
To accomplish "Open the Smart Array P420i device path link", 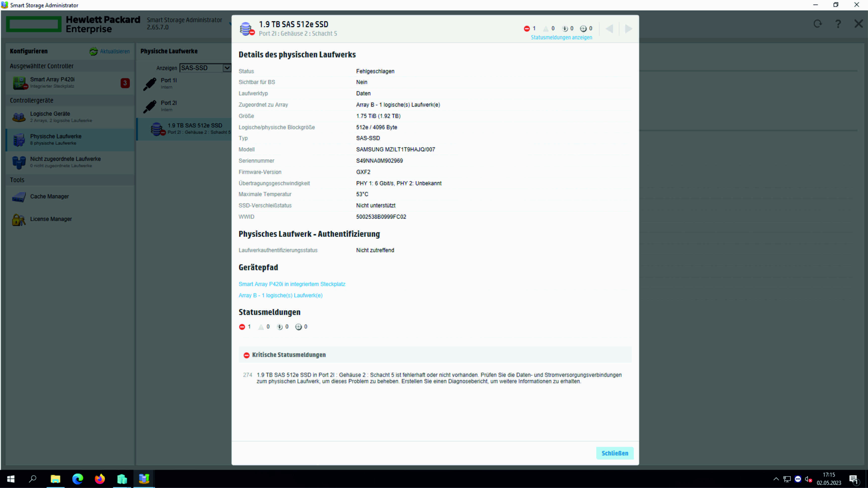I will [x=292, y=284].
